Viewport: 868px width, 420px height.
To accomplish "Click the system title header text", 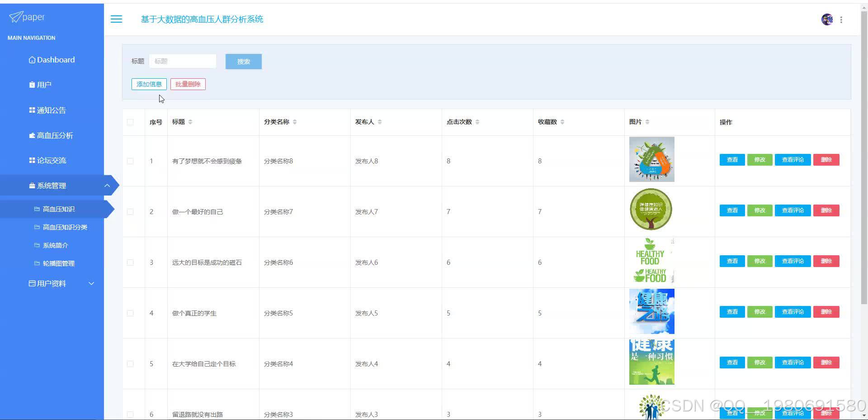I will pos(202,19).
